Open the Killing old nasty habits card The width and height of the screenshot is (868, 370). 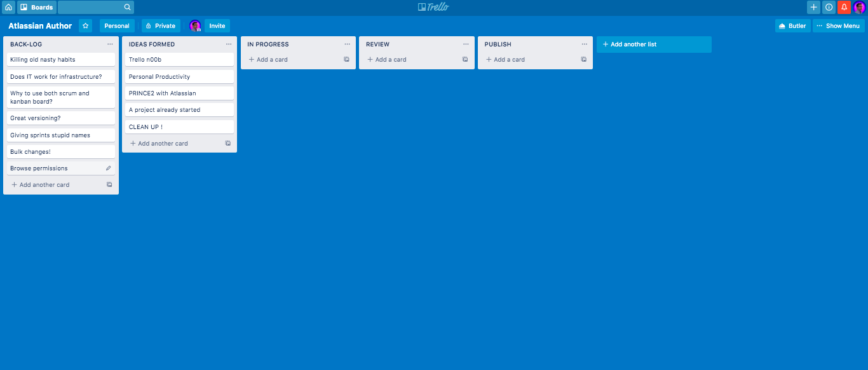(x=61, y=60)
